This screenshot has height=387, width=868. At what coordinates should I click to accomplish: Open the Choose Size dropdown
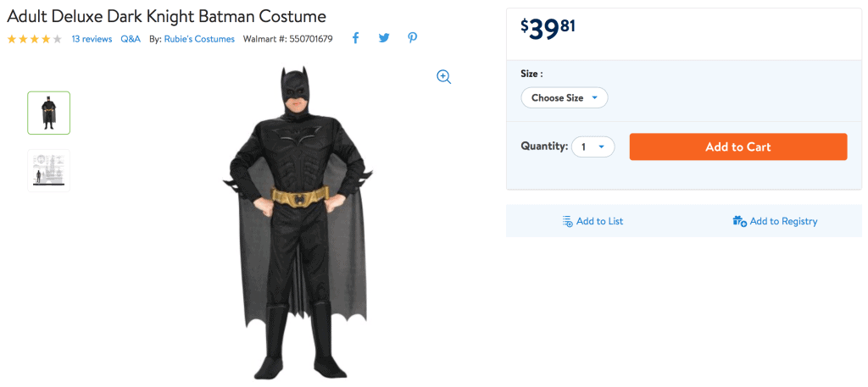pos(564,97)
